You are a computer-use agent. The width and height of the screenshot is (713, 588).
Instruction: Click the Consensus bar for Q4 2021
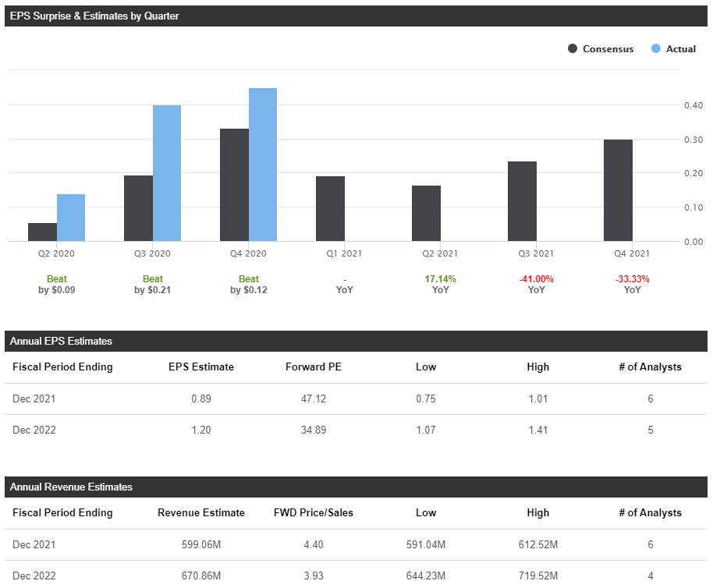tap(619, 191)
